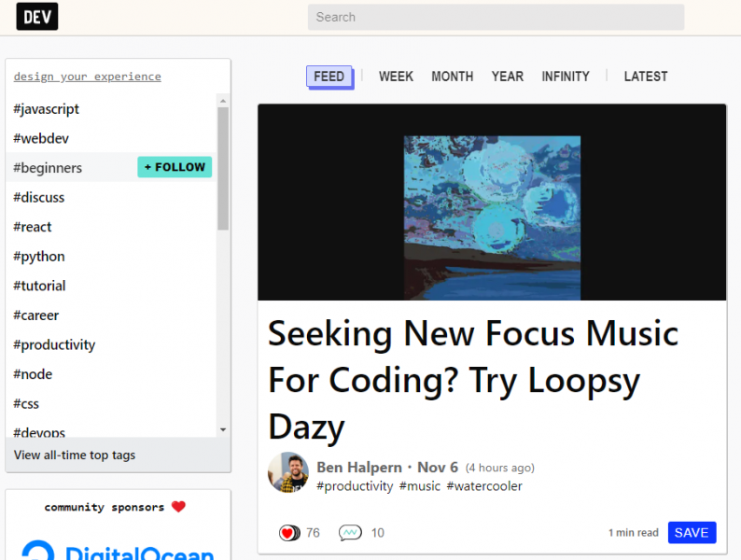
Task: Click the Search input field
Action: point(496,17)
